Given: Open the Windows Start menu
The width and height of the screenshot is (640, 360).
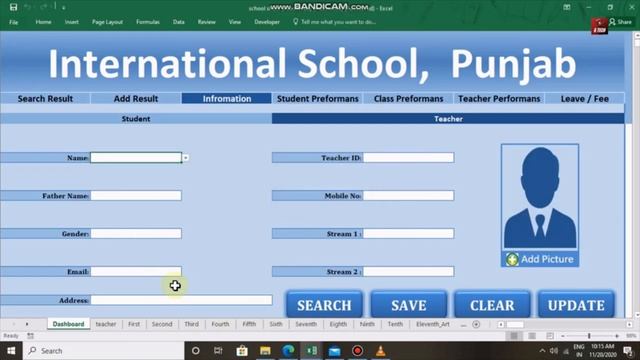Looking at the screenshot, I should pyautogui.click(x=11, y=351).
